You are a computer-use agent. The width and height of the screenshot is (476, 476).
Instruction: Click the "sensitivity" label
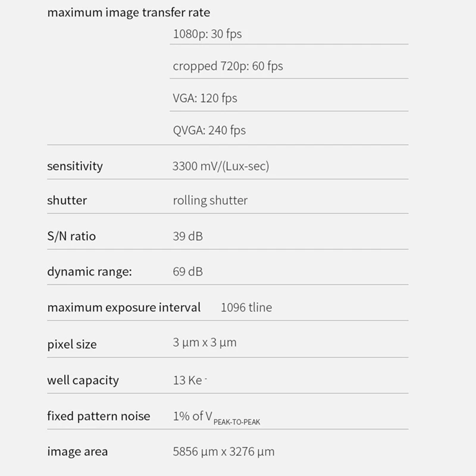75,166
